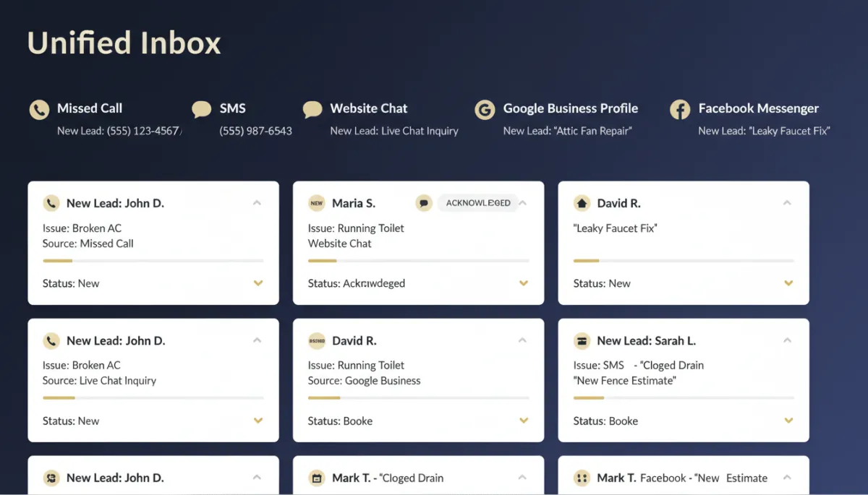
Task: Click the Status: Acknowledged text
Action: (x=357, y=283)
